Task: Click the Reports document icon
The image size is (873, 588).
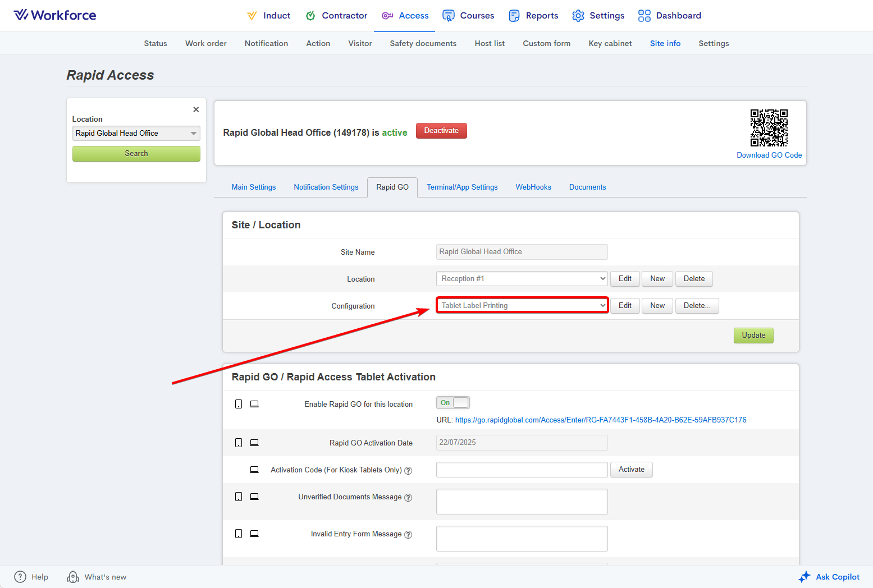Action: 514,16
